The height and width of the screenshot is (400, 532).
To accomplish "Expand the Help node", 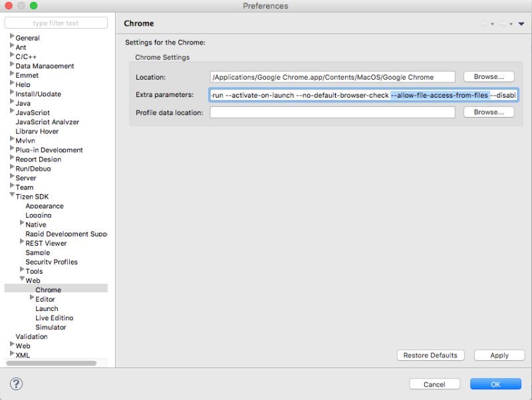I will pyautogui.click(x=12, y=82).
